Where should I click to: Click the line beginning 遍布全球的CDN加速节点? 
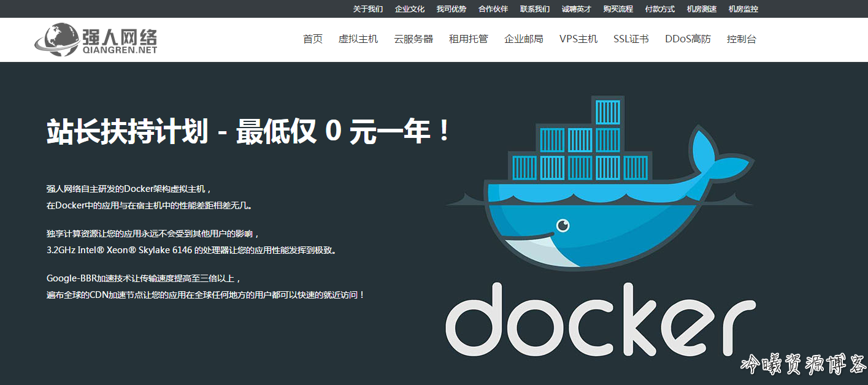[206, 295]
